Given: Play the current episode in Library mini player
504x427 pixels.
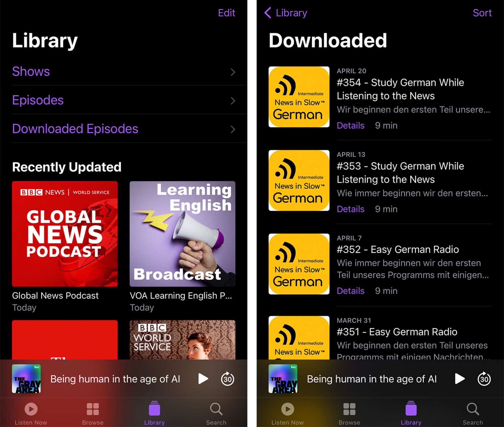Looking at the screenshot, I should 203,379.
